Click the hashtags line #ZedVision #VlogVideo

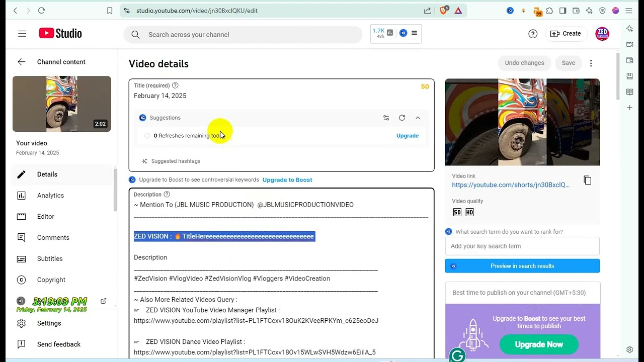(232, 279)
